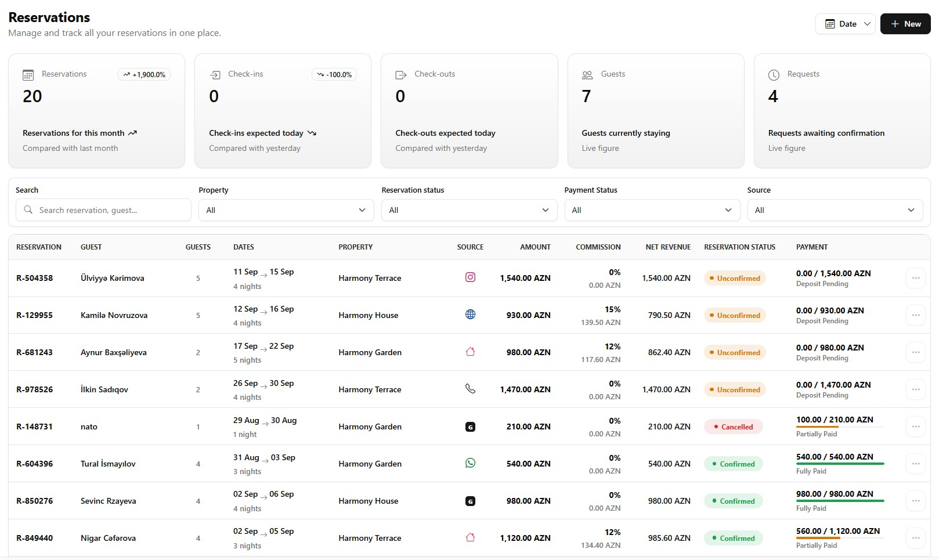939x560 pixels.
Task: Open the row actions menu for R-148731
Action: click(x=915, y=427)
